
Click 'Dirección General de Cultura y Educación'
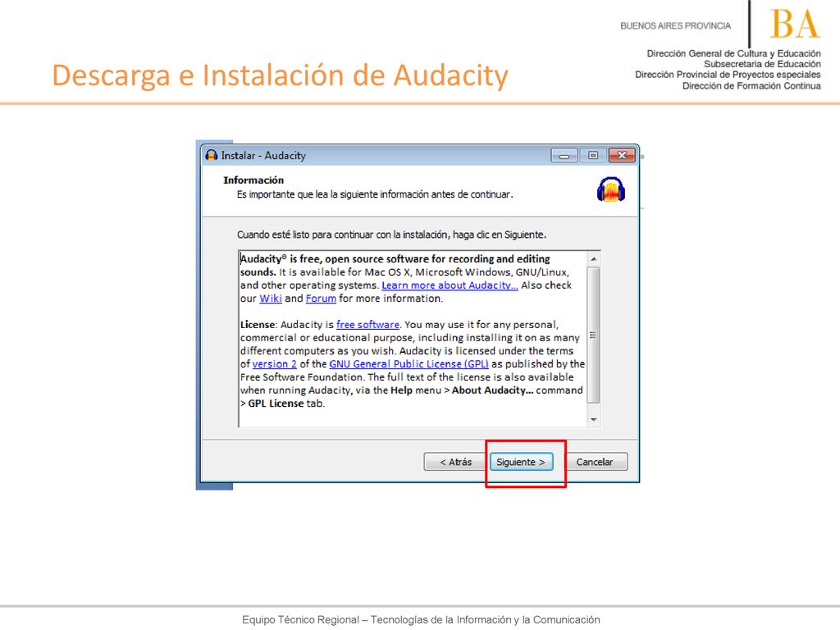tap(733, 53)
